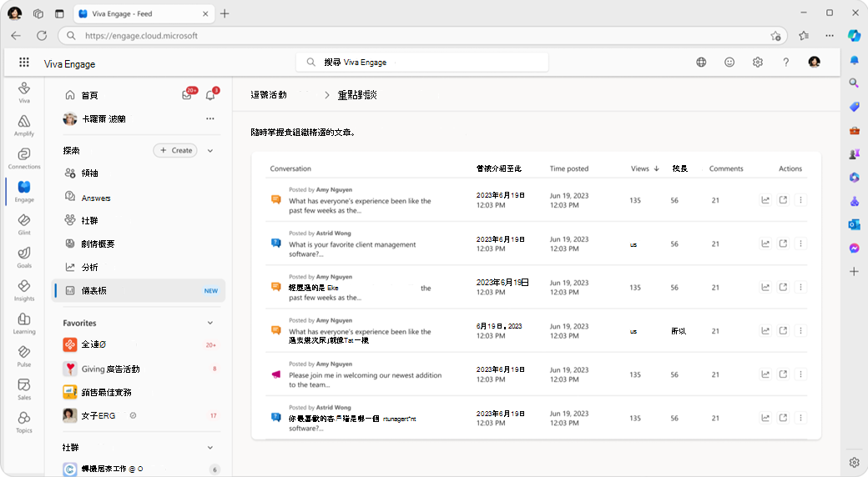868x477 pixels.
Task: Open the app launcher waffle icon
Action: tap(24, 62)
